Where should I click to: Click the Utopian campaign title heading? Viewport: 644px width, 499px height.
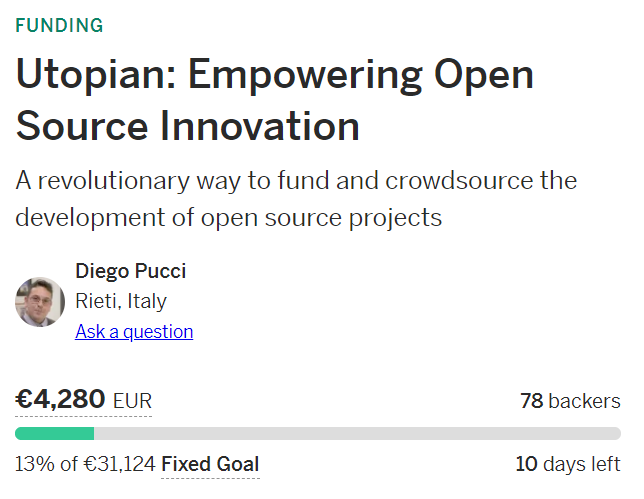pos(274,100)
